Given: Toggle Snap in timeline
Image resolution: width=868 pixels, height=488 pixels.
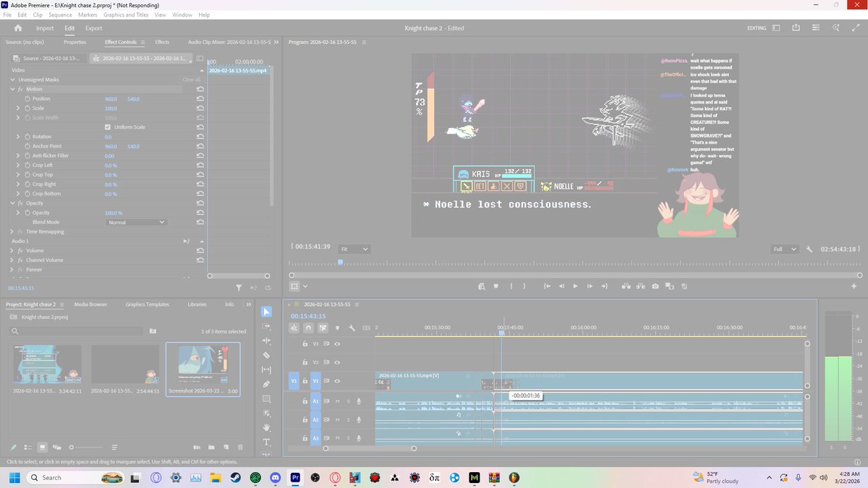Looking at the screenshot, I should (x=308, y=328).
